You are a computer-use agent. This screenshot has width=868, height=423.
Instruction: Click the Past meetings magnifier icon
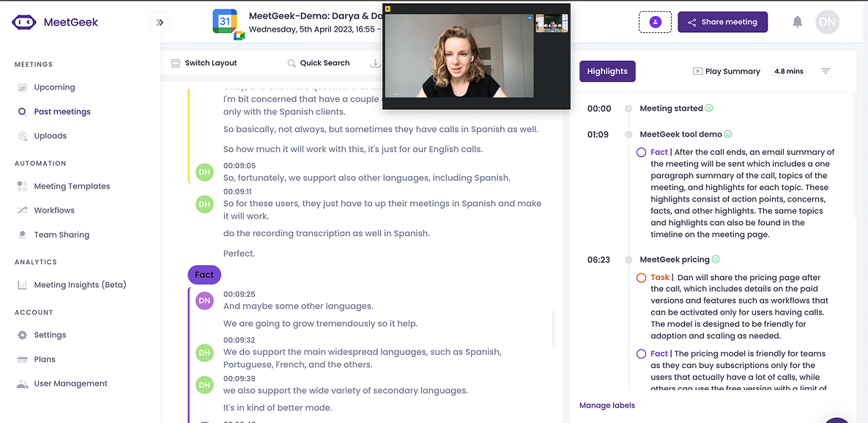(22, 111)
